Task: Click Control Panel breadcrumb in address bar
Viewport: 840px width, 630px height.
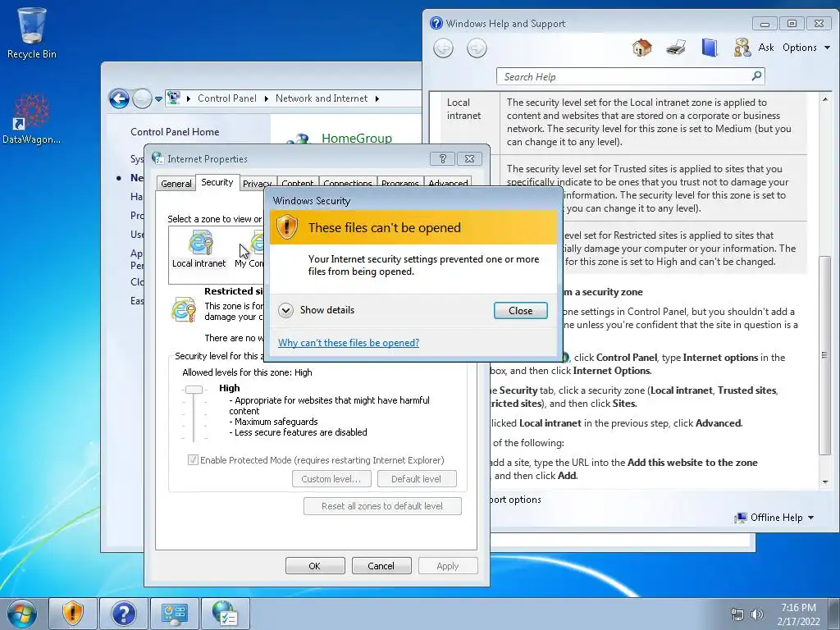Action: (227, 98)
